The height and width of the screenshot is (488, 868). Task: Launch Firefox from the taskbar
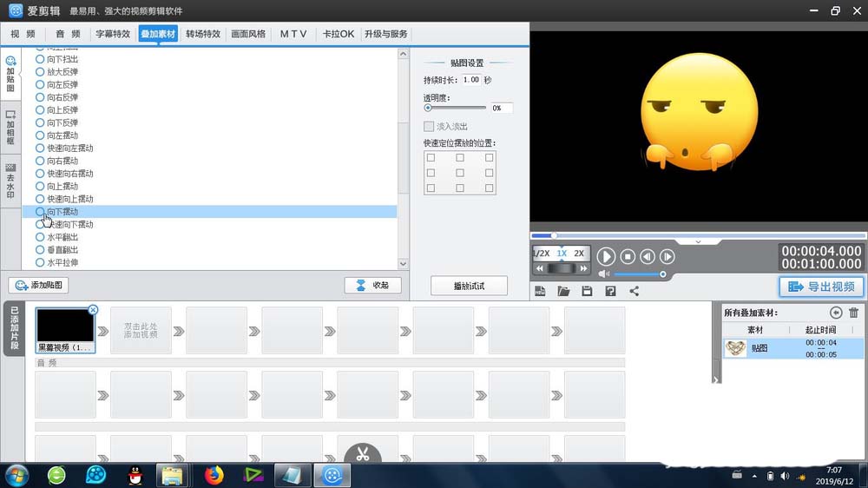tap(214, 475)
